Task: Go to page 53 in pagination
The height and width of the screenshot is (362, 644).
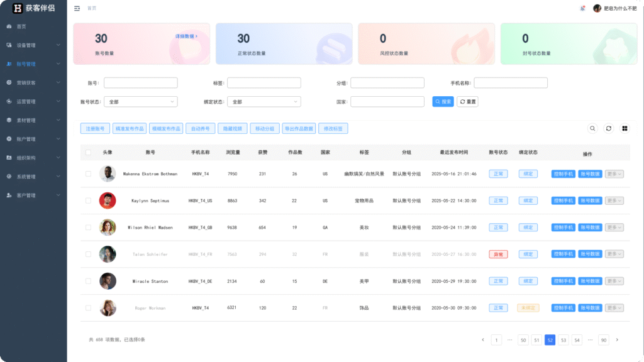Action: (563, 340)
